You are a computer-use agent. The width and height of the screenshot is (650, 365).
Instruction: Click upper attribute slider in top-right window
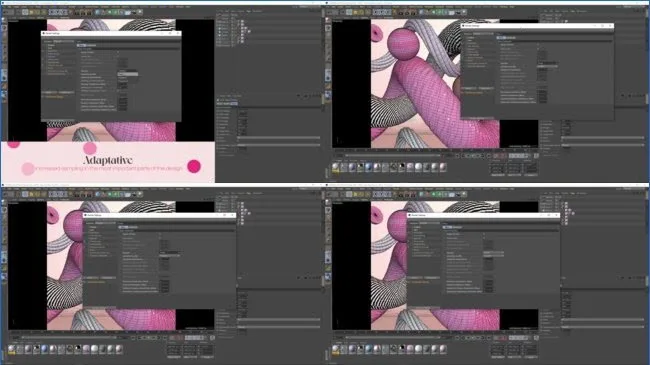click(603, 137)
